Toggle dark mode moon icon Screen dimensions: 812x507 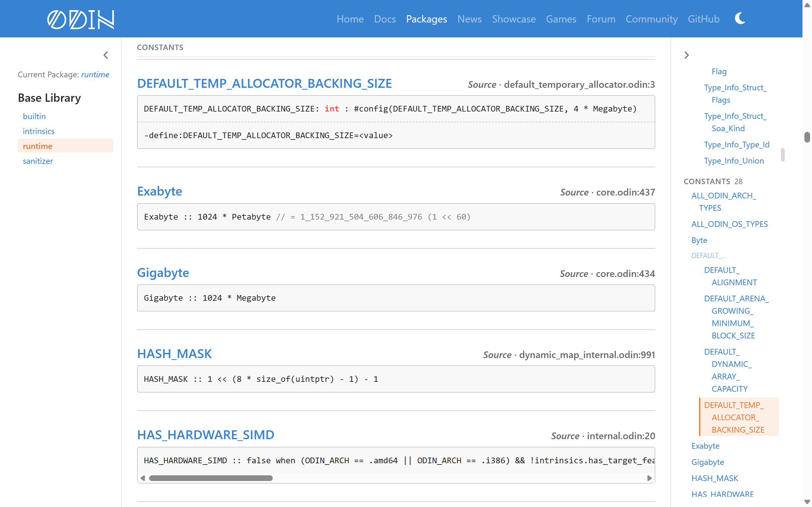click(x=740, y=18)
